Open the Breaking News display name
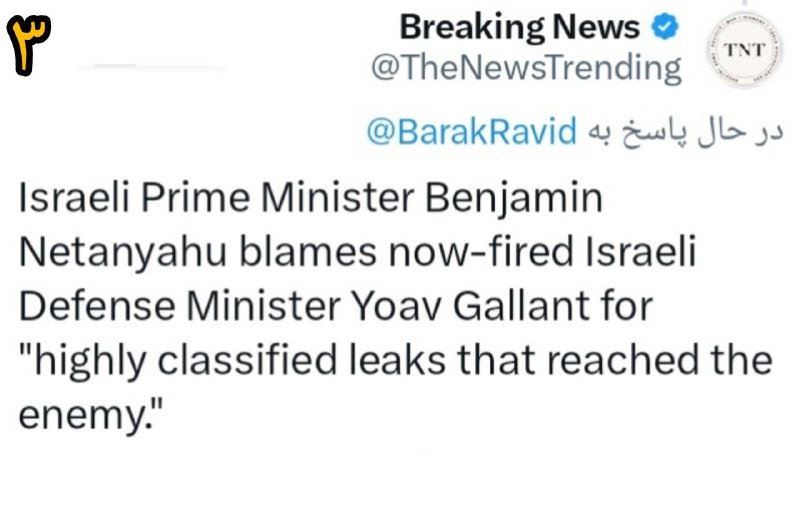Image resolution: width=800 pixels, height=508 pixels. (519, 27)
